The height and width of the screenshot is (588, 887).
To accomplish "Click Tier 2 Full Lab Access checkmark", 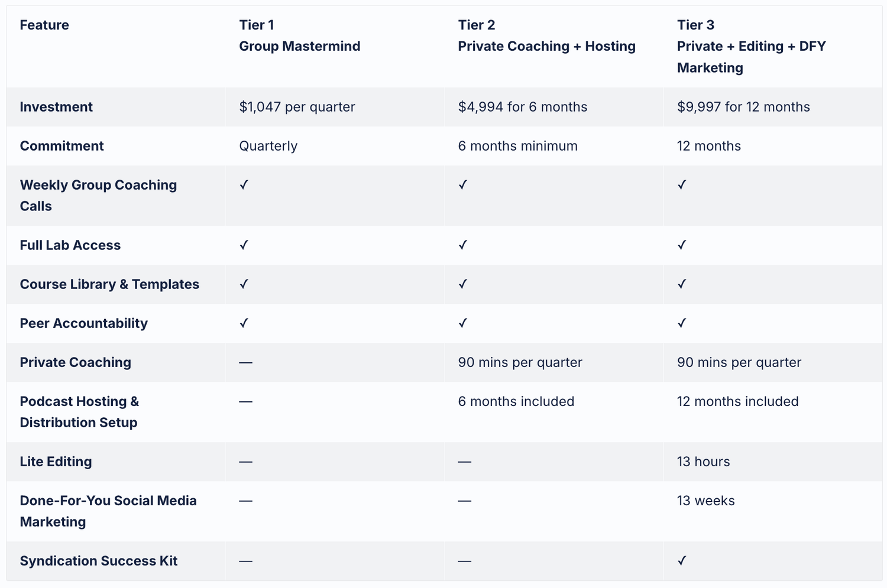I will point(462,245).
